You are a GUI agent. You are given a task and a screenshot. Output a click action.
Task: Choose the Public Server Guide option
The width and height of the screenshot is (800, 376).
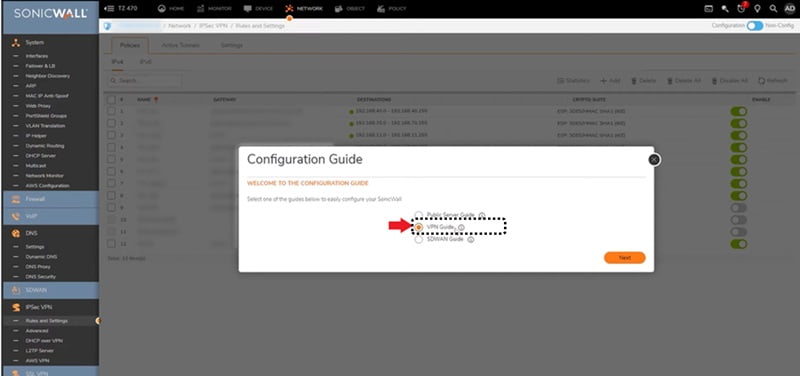click(x=419, y=215)
